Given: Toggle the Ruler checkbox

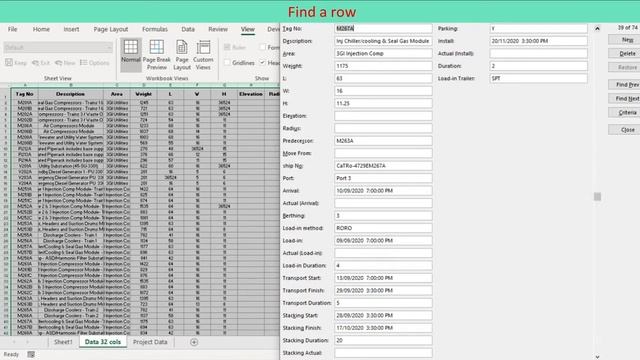Looking at the screenshot, I should pos(227,47).
